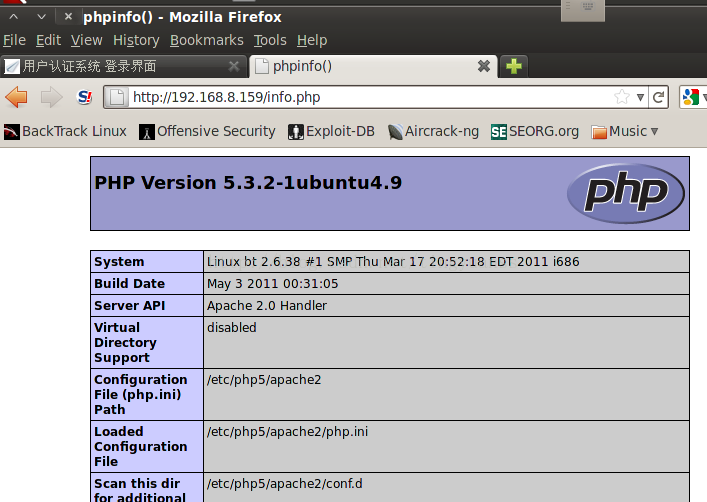The width and height of the screenshot is (707, 502).
Task: Open the S! toolbar icon beside the Forward arrow
Action: 85,97
